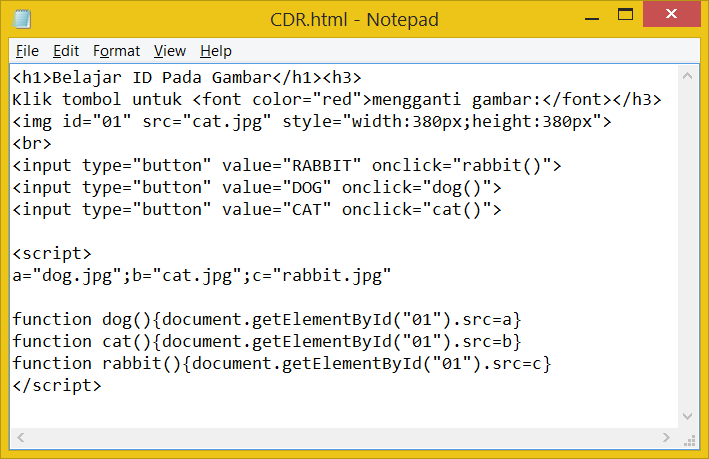Click the title text 'CDR.html - Notepad'

pos(354,20)
